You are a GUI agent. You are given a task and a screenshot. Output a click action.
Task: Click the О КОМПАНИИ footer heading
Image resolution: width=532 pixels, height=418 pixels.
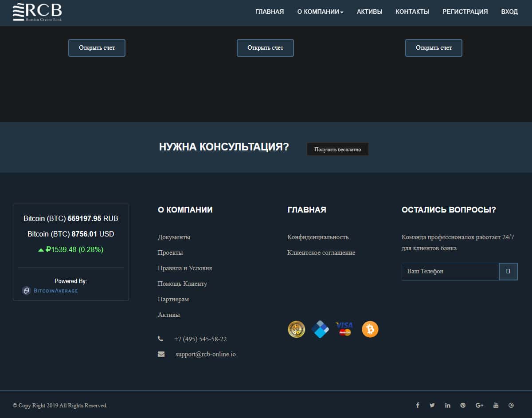pyautogui.click(x=185, y=210)
